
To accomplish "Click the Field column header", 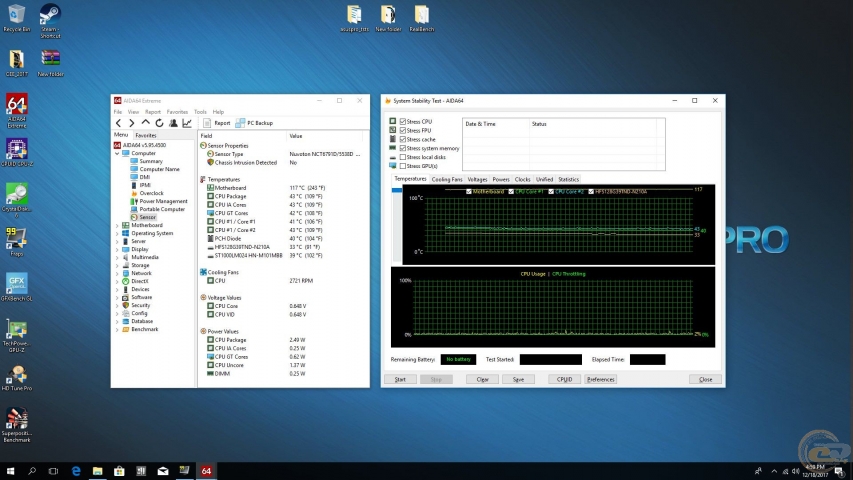I will (242, 136).
